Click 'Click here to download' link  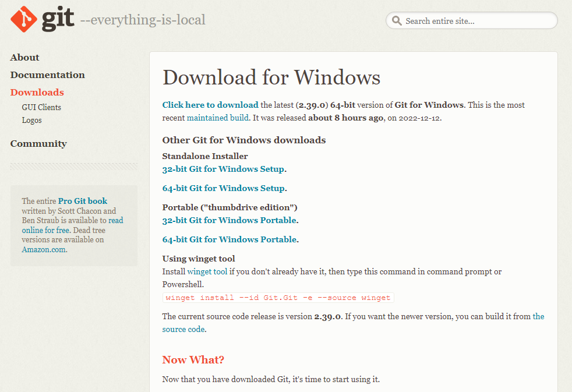(x=210, y=105)
